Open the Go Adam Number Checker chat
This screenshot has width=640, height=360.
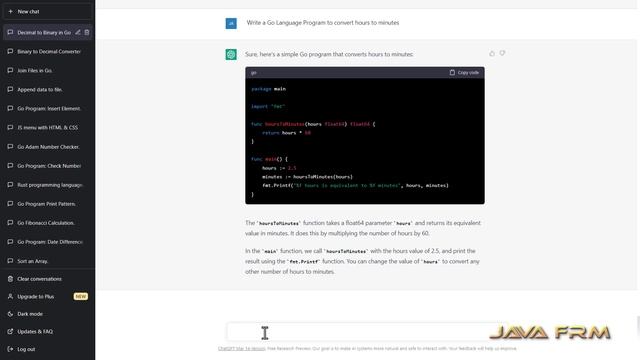point(47,147)
